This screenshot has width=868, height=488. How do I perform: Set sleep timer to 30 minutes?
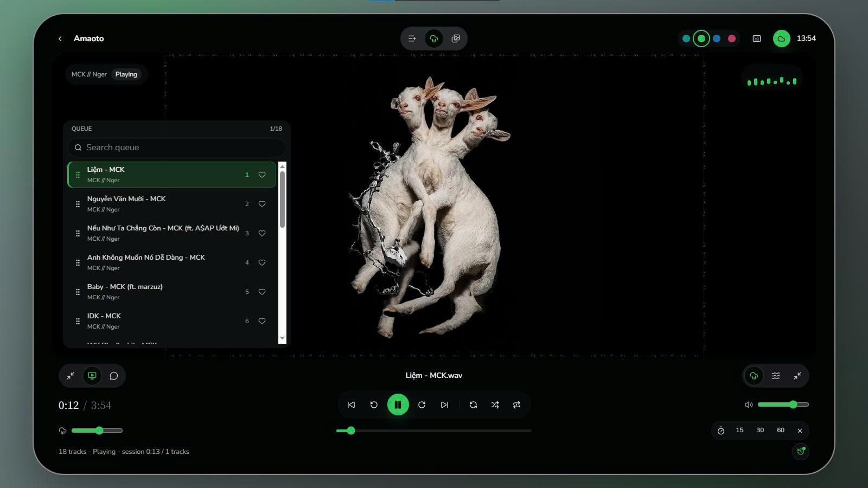coord(760,430)
